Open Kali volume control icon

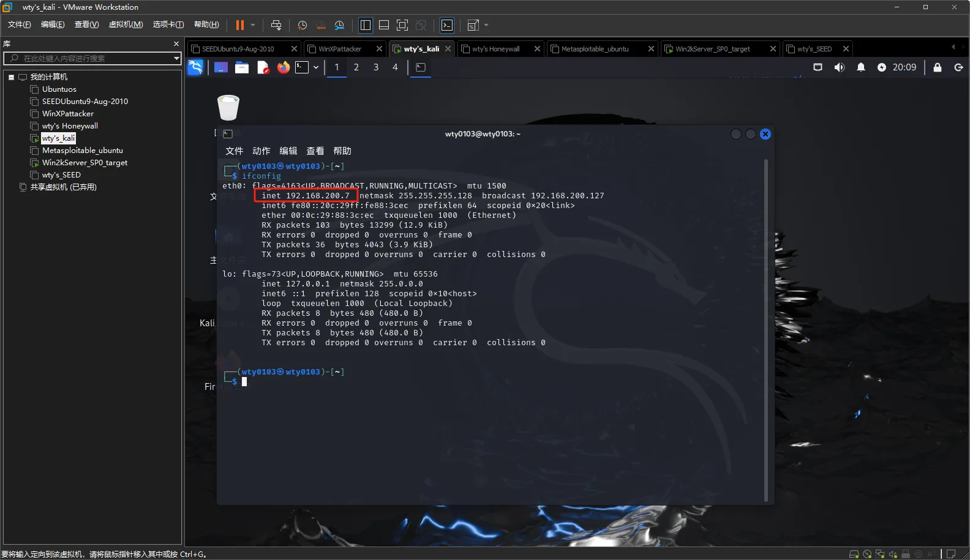point(840,67)
